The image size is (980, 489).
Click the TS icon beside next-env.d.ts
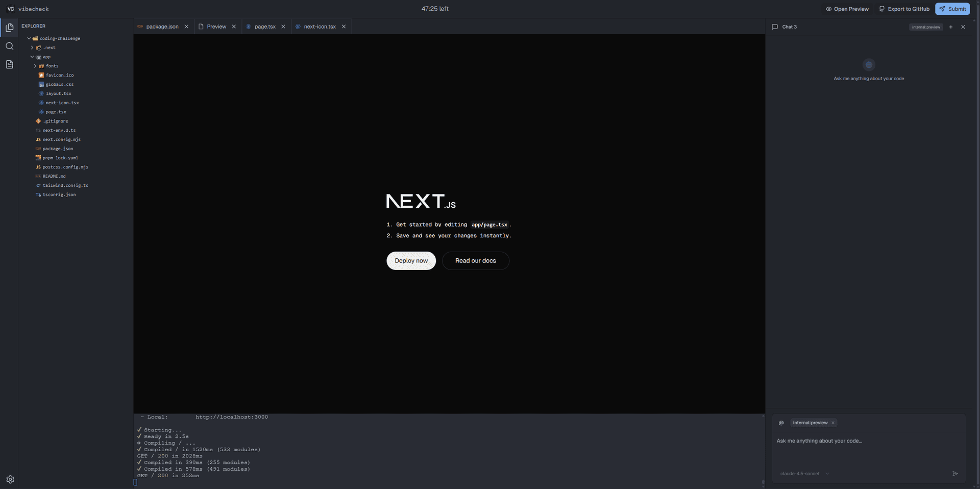point(38,130)
